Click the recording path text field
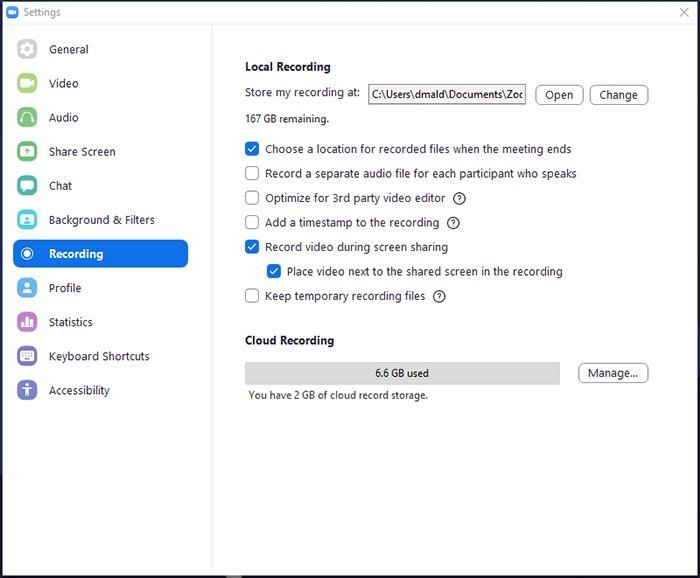The height and width of the screenshot is (578, 700). click(447, 94)
